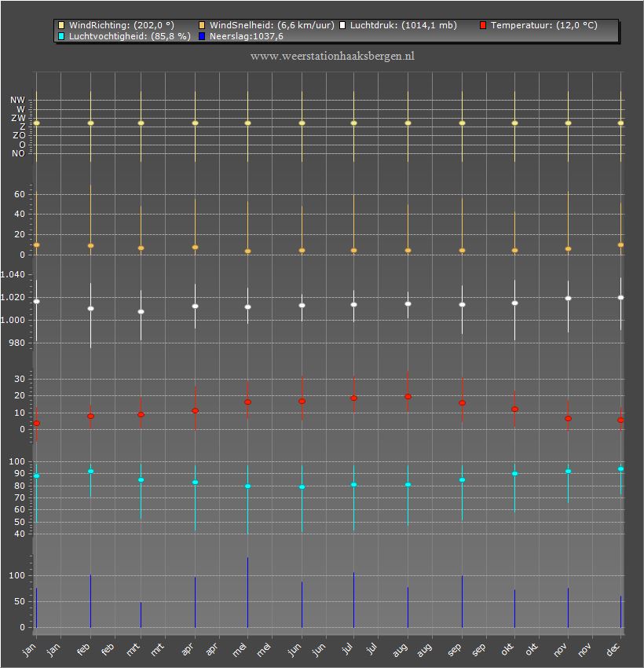Click the ZW wind direction axis label

pyautogui.click(x=18, y=118)
